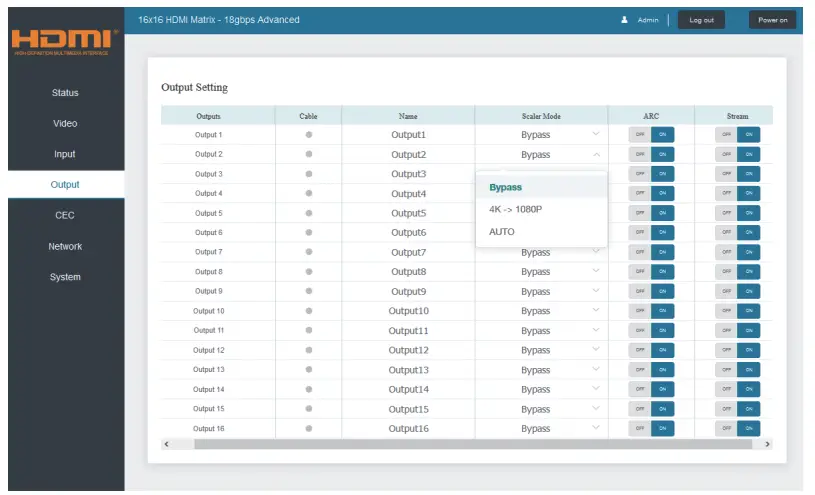The image size is (815, 495).
Task: Click the horizontal scrollbar right arrow
Action: (x=767, y=443)
